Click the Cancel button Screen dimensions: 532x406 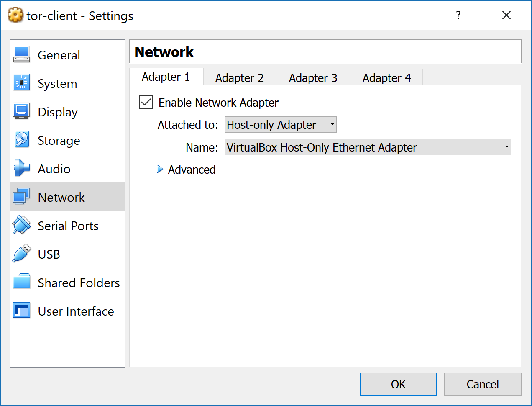pos(483,384)
